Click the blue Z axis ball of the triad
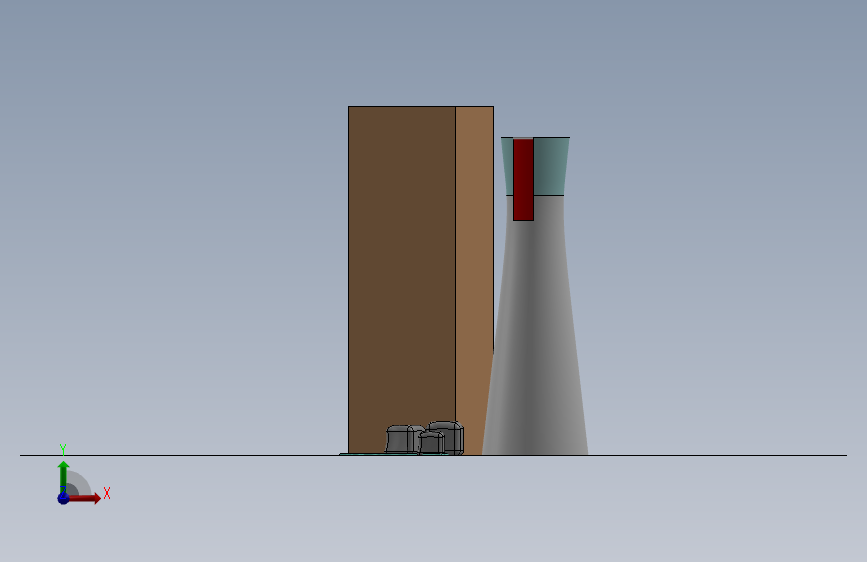Viewport: 867px width, 562px height. (x=64, y=498)
